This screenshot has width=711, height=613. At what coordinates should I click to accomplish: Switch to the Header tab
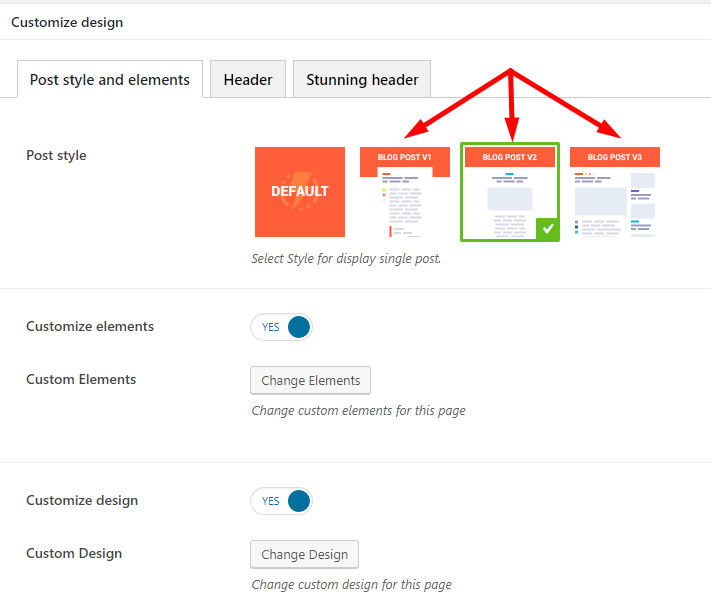[x=248, y=79]
